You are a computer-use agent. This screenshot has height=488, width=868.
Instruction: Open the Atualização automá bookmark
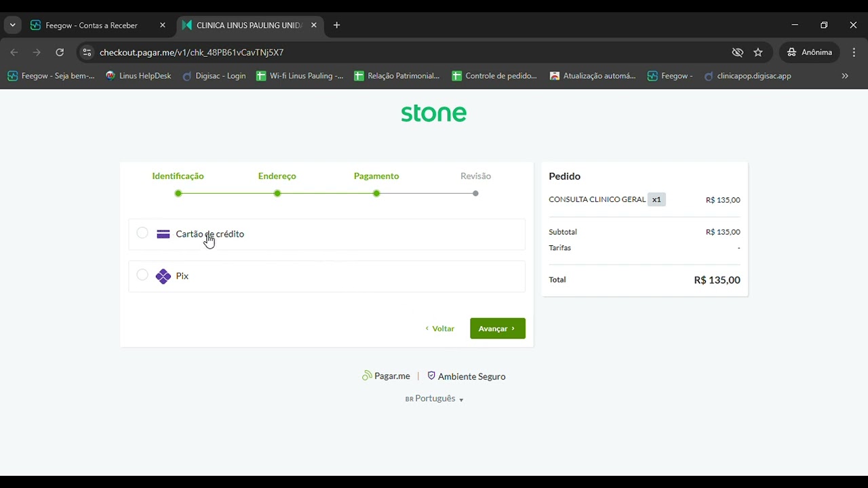(593, 76)
